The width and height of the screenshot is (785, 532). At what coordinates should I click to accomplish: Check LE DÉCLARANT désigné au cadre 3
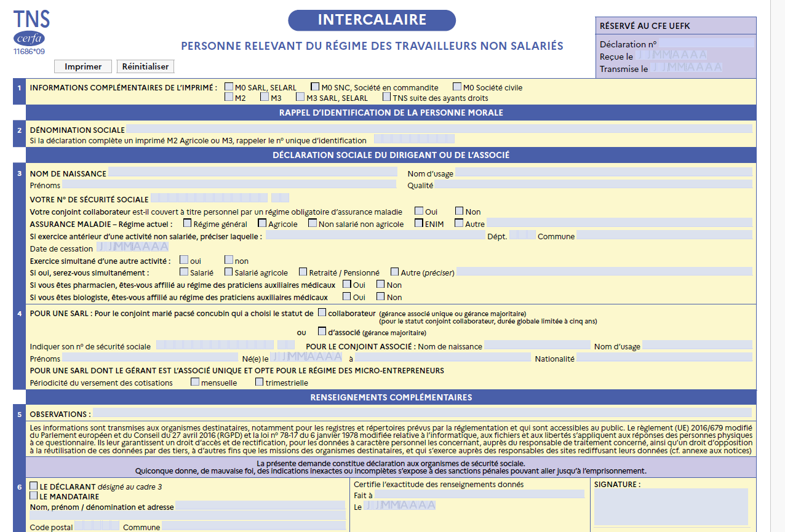click(34, 486)
